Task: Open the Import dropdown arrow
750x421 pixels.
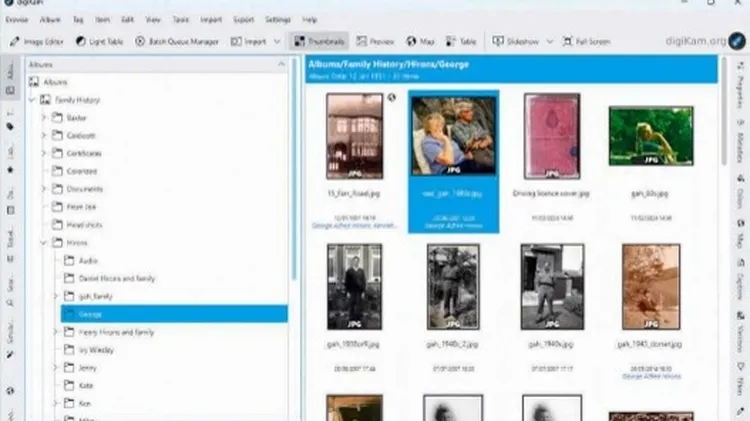Action: tap(277, 42)
